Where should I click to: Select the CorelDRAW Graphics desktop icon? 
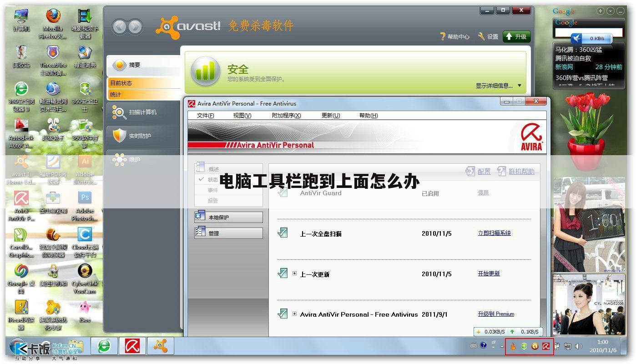coord(21,242)
